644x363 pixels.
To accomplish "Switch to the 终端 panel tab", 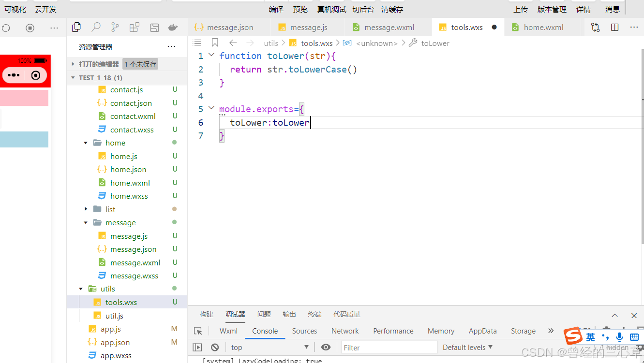I will [x=315, y=314].
